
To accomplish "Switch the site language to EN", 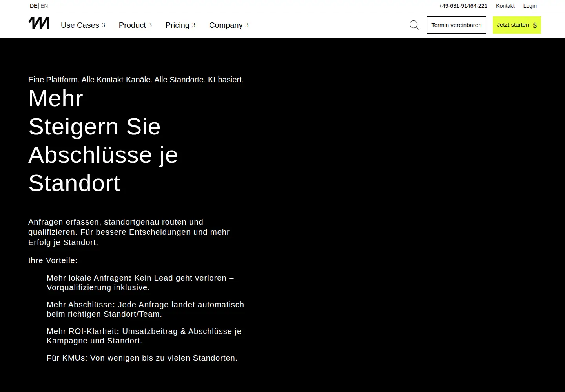I will [44, 6].
